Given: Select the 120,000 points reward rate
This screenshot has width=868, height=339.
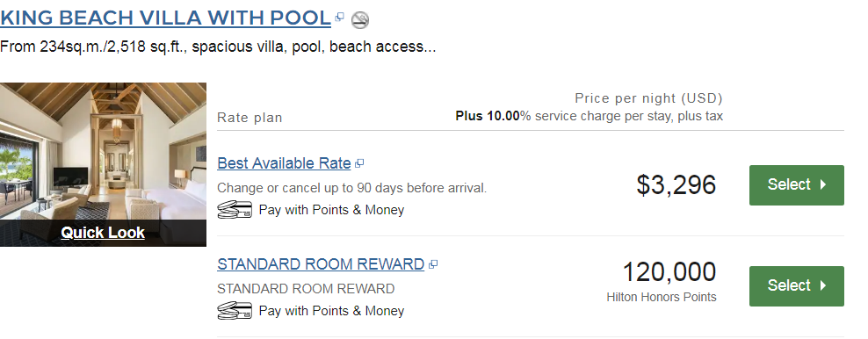Looking at the screenshot, I should [x=797, y=286].
